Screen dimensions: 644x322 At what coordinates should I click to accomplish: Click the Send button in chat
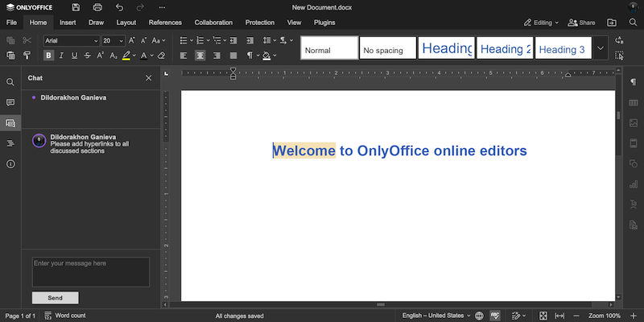click(x=55, y=298)
